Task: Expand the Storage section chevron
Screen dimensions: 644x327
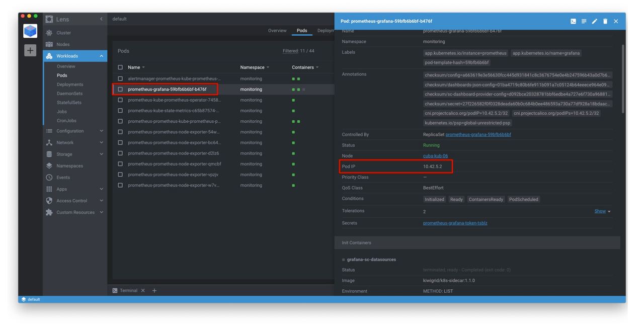Action: tap(101, 154)
